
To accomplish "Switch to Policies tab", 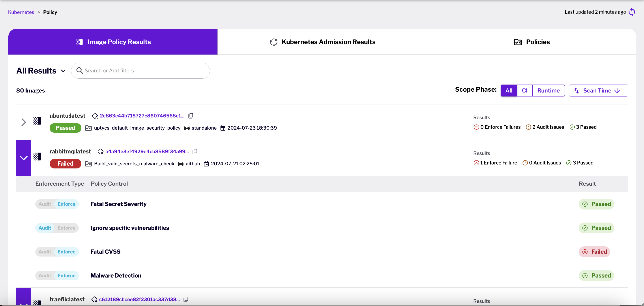I will click(x=532, y=42).
